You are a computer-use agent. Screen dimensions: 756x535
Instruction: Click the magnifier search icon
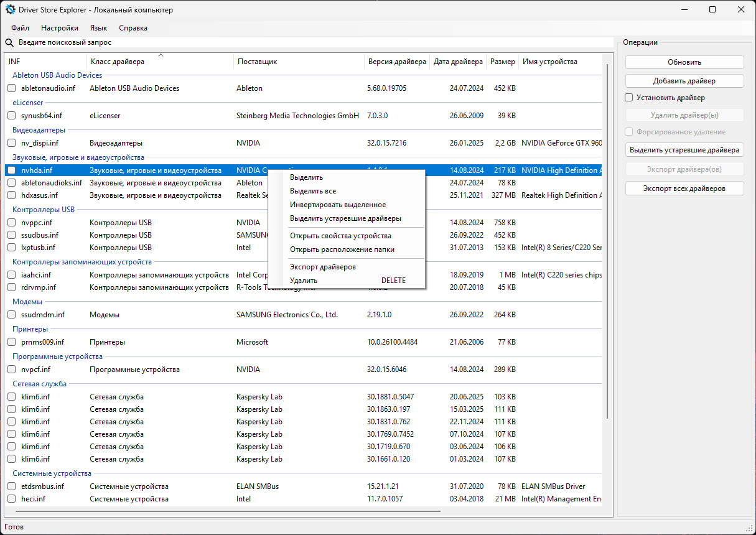[x=9, y=43]
